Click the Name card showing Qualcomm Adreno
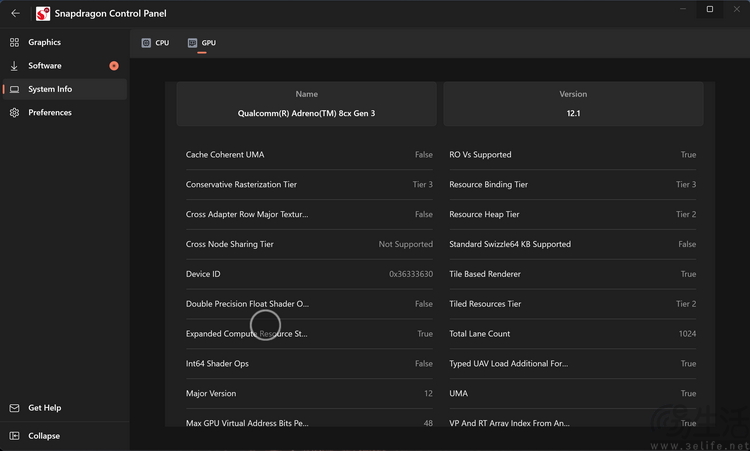750x451 pixels. pos(307,104)
